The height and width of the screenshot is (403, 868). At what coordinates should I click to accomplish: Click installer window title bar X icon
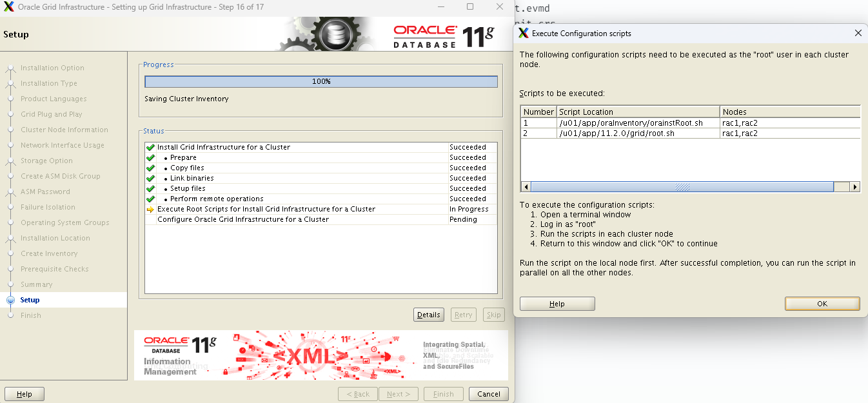click(x=8, y=7)
